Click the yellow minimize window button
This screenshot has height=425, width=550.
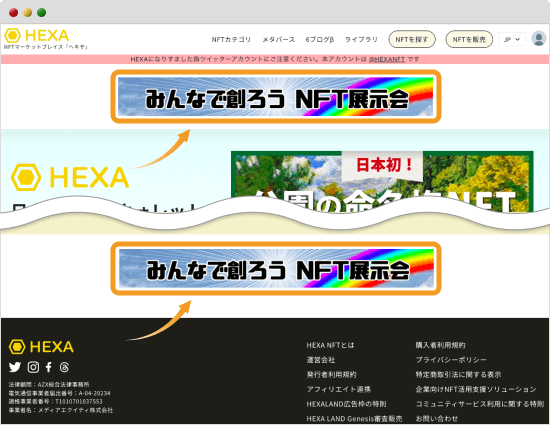pyautogui.click(x=28, y=13)
